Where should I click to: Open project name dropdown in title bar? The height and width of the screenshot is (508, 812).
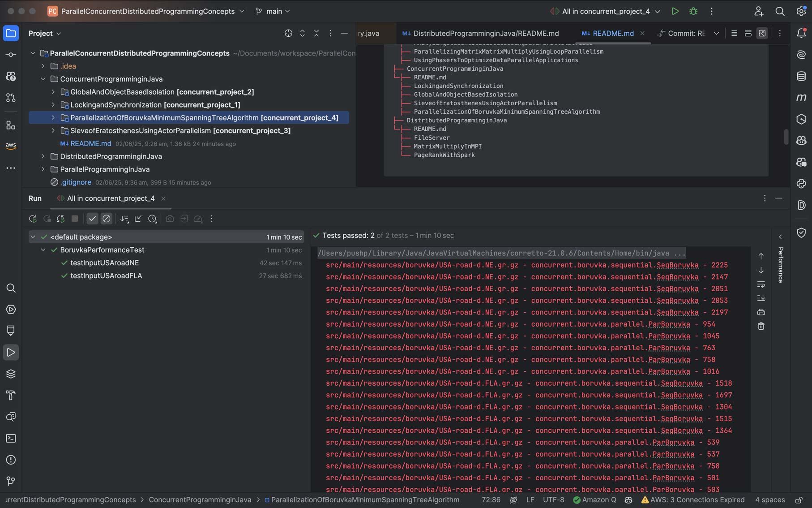tap(146, 11)
